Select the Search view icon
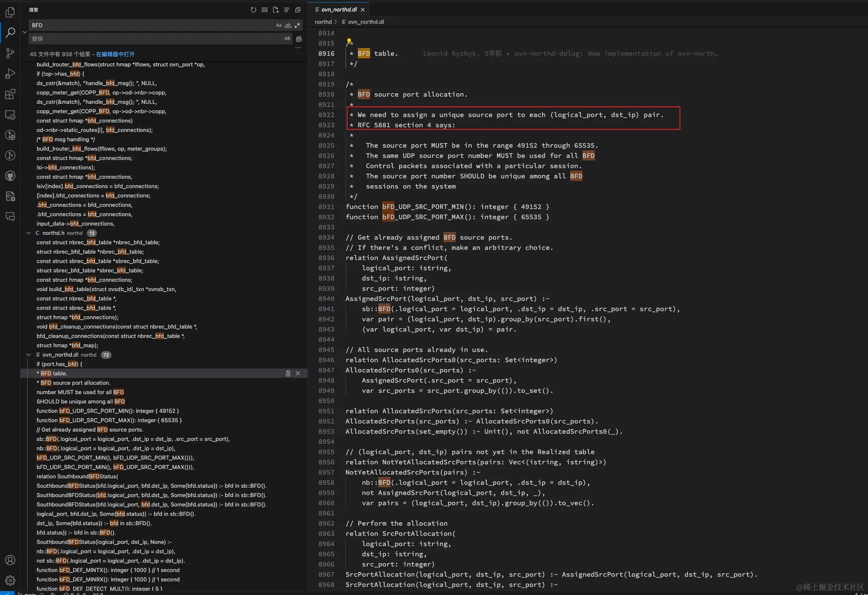 tap(10, 32)
